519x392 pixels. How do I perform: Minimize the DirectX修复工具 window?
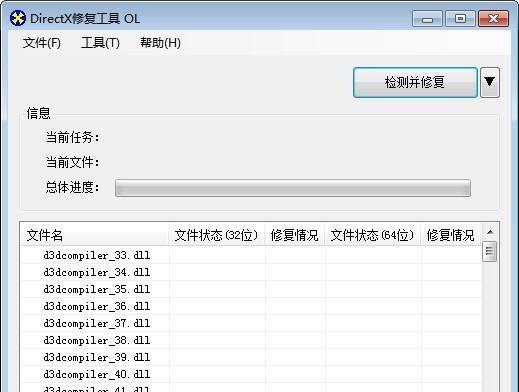tap(427, 18)
